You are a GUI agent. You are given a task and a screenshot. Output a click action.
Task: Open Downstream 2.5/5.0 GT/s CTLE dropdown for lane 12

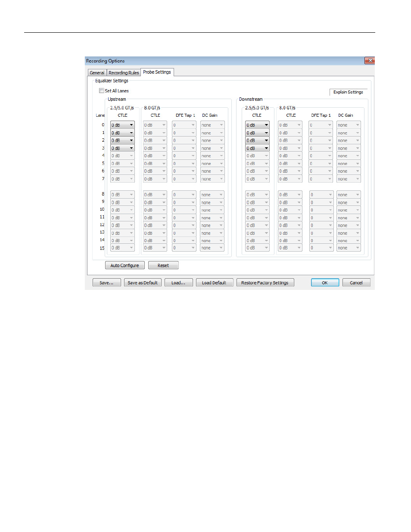(x=257, y=225)
